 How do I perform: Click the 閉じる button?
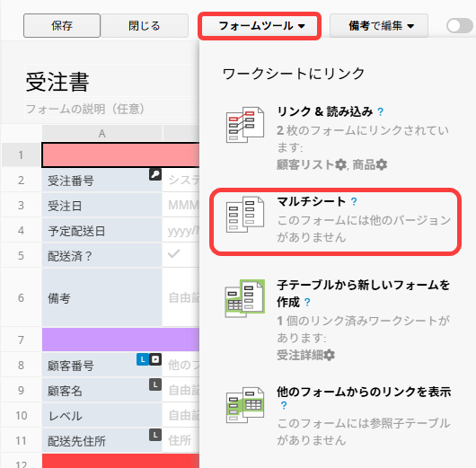click(x=145, y=25)
